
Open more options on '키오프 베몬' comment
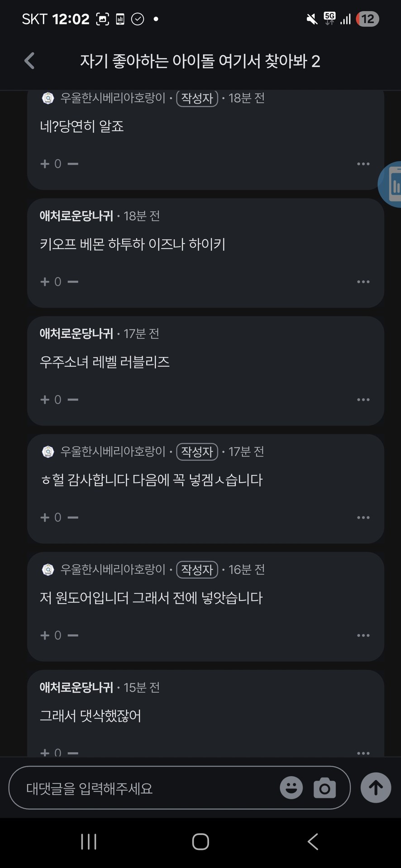coord(363,282)
